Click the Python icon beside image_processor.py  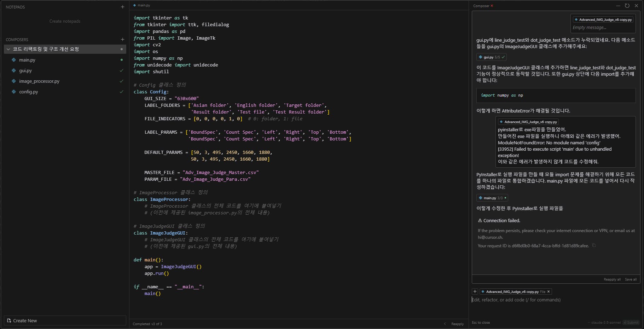pyautogui.click(x=14, y=81)
